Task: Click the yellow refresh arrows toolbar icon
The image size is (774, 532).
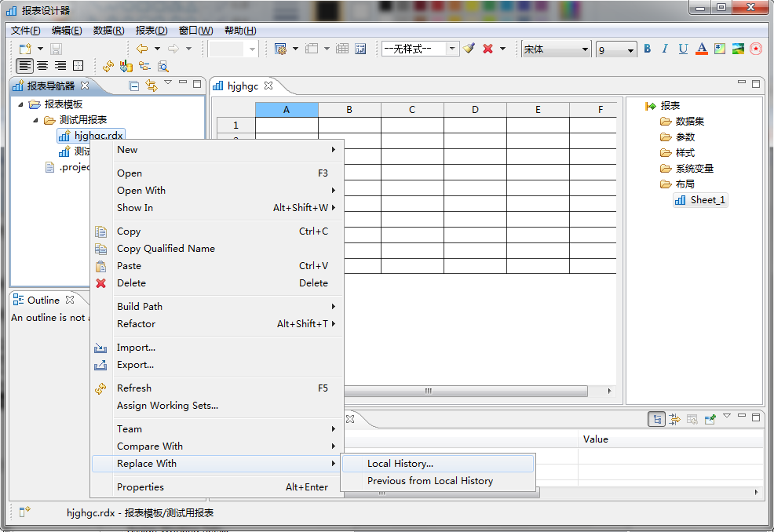Action: click(108, 66)
